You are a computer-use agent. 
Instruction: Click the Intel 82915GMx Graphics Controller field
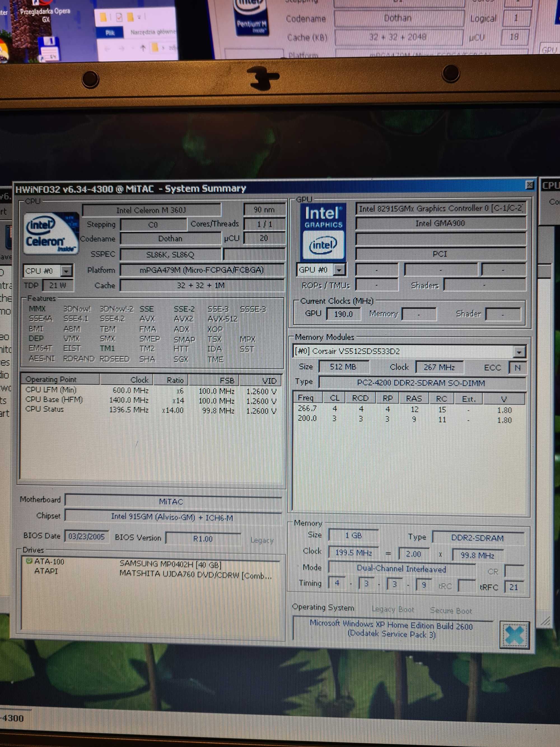click(x=440, y=208)
